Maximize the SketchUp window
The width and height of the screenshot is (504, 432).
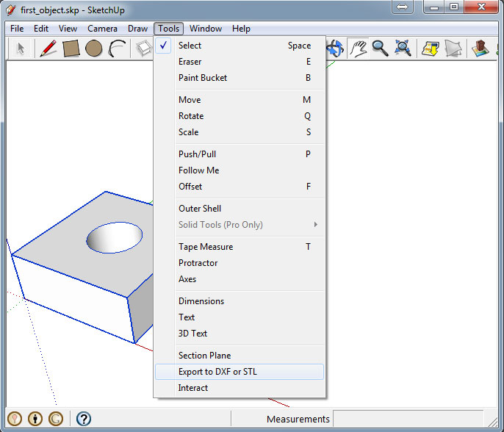(x=454, y=7)
